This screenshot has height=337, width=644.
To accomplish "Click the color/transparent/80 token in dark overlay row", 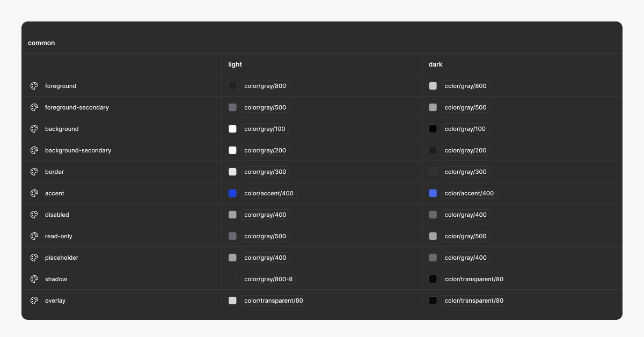I will 474,301.
